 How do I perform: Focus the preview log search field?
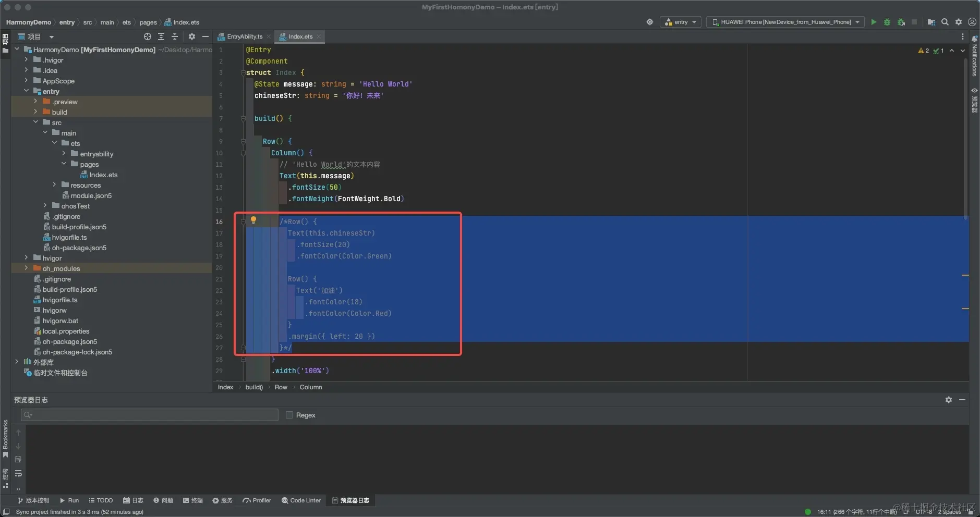pos(150,415)
